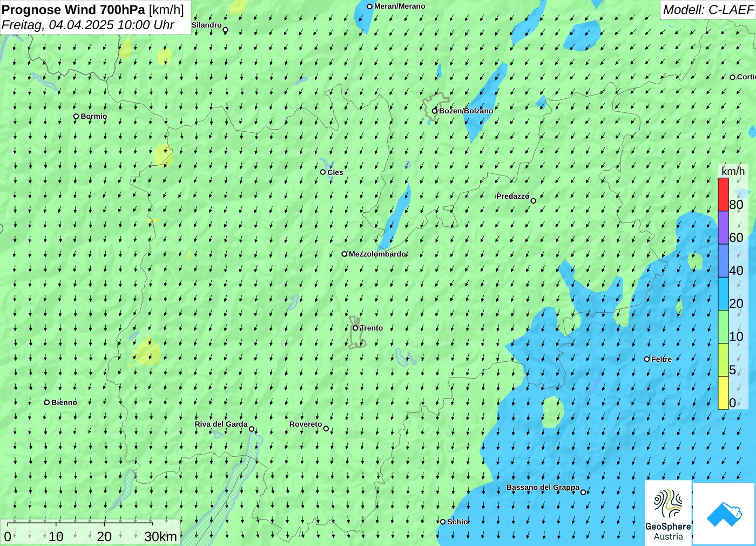Screen dimensions: 756x546
Task: Click the Bormio location marker
Action: tap(76, 116)
